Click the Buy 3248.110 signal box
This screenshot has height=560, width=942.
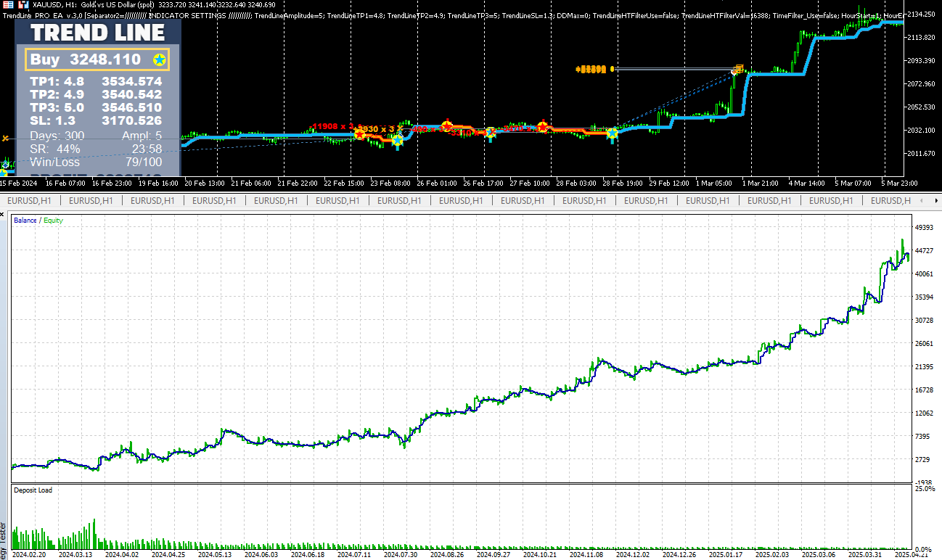tap(97, 59)
